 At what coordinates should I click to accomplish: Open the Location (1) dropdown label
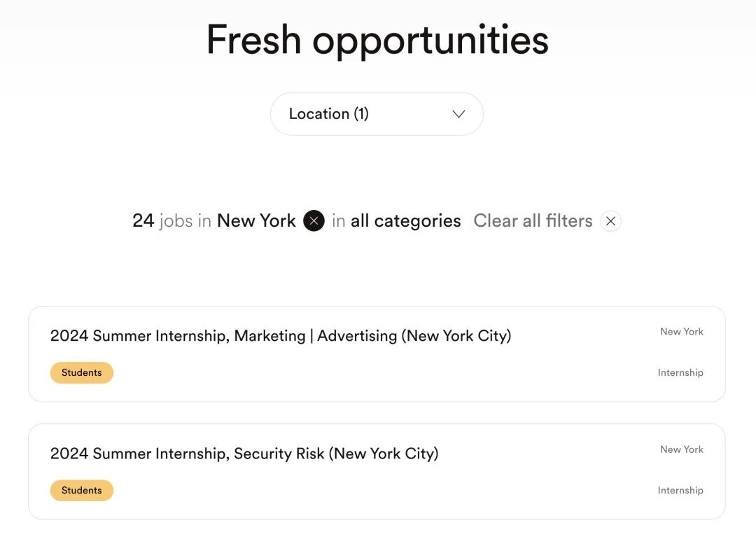(328, 114)
